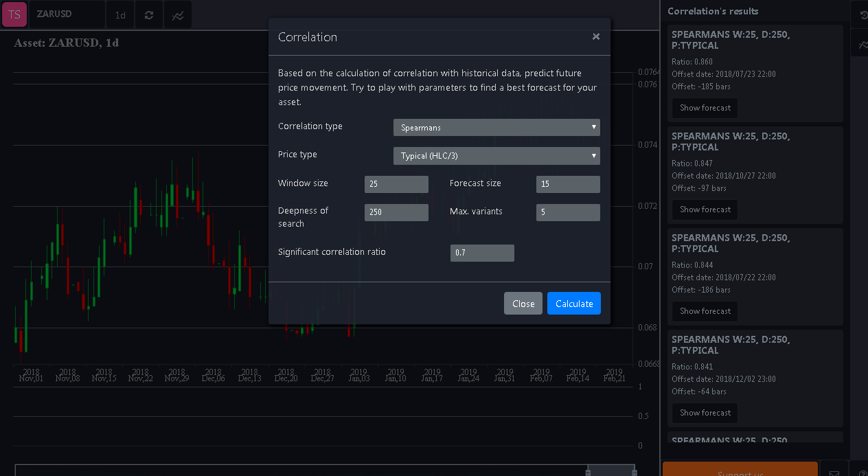Click 'Ratio: 0.844' text
This screenshot has width=868, height=476.
pos(692,265)
